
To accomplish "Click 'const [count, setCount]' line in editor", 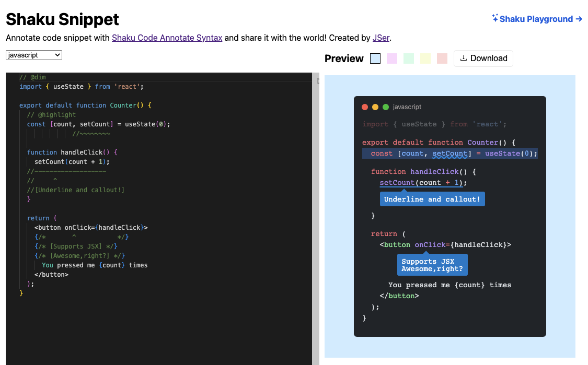I will click(99, 124).
